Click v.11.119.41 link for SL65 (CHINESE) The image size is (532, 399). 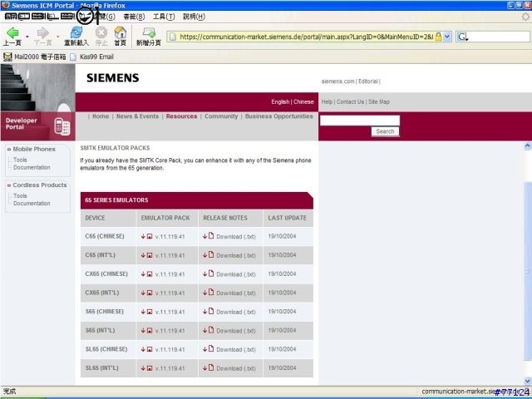170,349
